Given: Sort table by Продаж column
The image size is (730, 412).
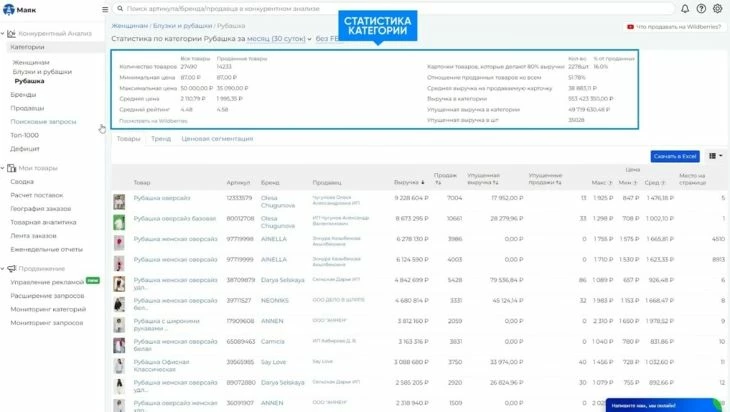Looking at the screenshot, I should [x=445, y=179].
